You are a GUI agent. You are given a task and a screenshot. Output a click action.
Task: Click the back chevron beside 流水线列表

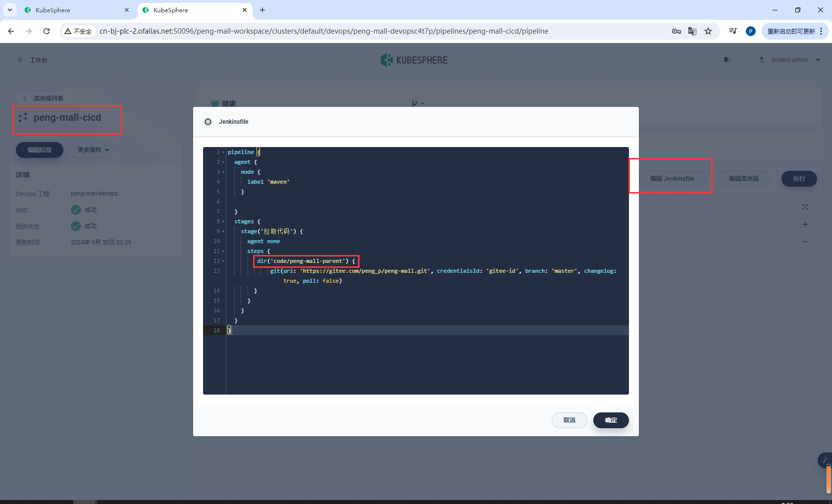pos(25,99)
